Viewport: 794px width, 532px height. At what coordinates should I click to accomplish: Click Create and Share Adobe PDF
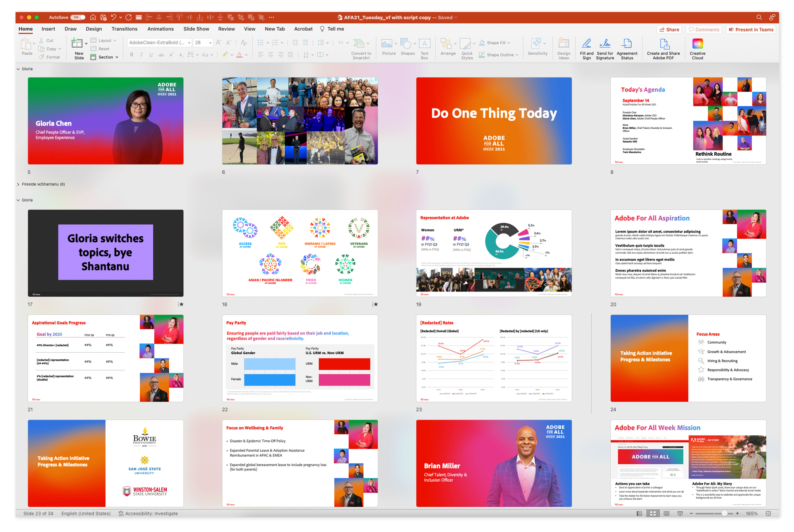tap(663, 49)
